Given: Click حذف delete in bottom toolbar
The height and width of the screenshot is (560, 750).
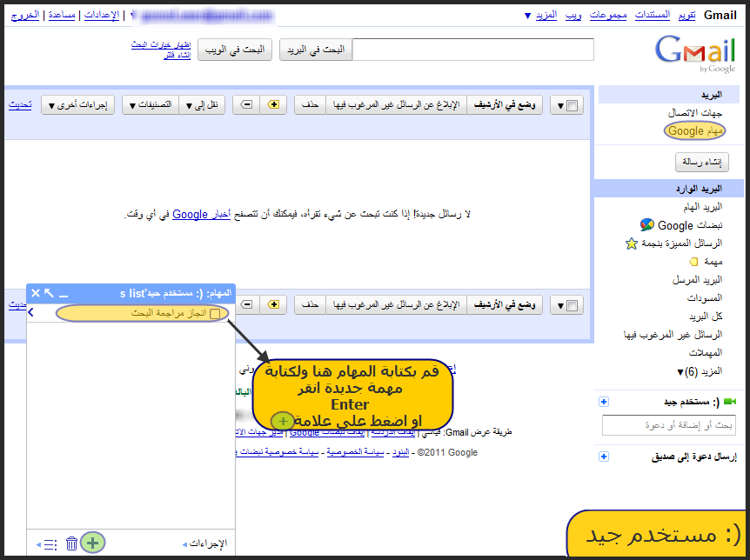Looking at the screenshot, I should coord(310,304).
